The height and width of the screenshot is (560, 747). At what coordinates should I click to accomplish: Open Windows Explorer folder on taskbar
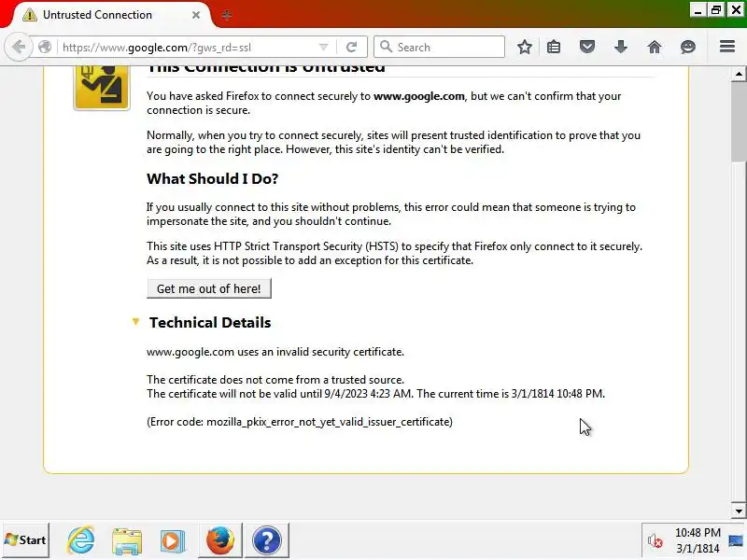click(127, 541)
